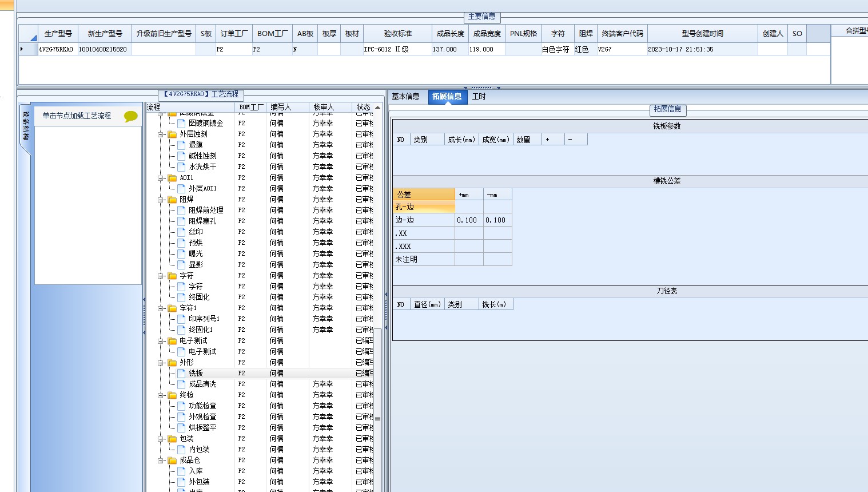Collapse the 外形 tree node

pos(161,363)
